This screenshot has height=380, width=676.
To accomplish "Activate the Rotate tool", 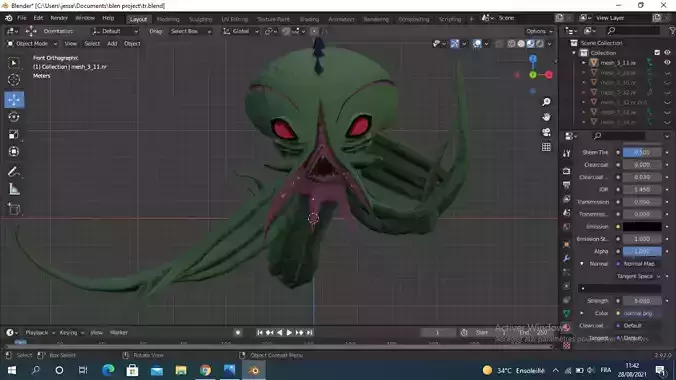I will pyautogui.click(x=14, y=117).
